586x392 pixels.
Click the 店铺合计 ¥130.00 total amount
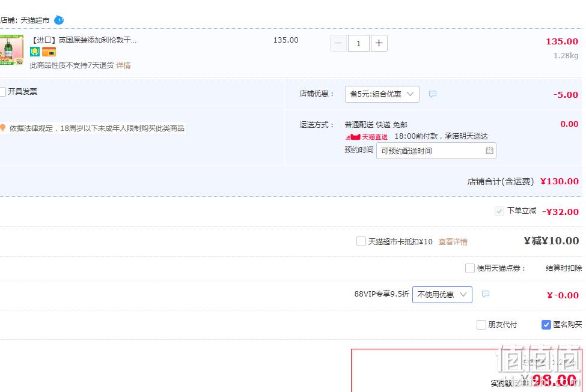tap(560, 181)
